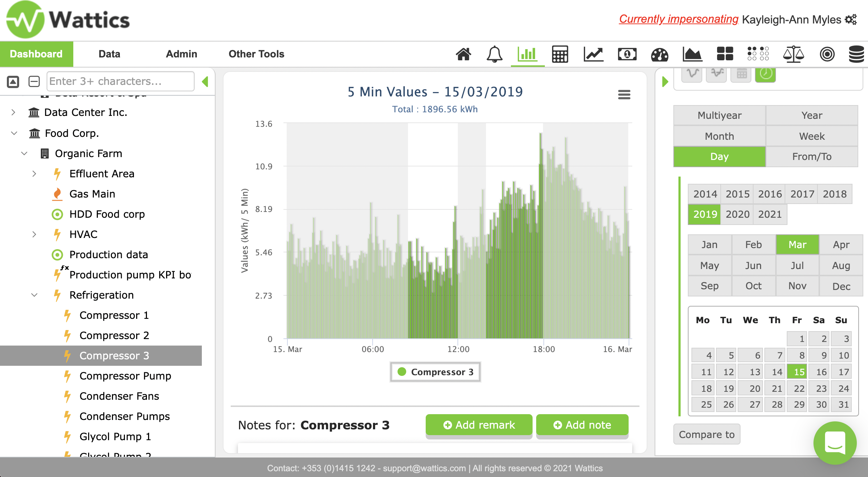Open the Other Tools menu
The image size is (868, 477).
[x=256, y=54]
